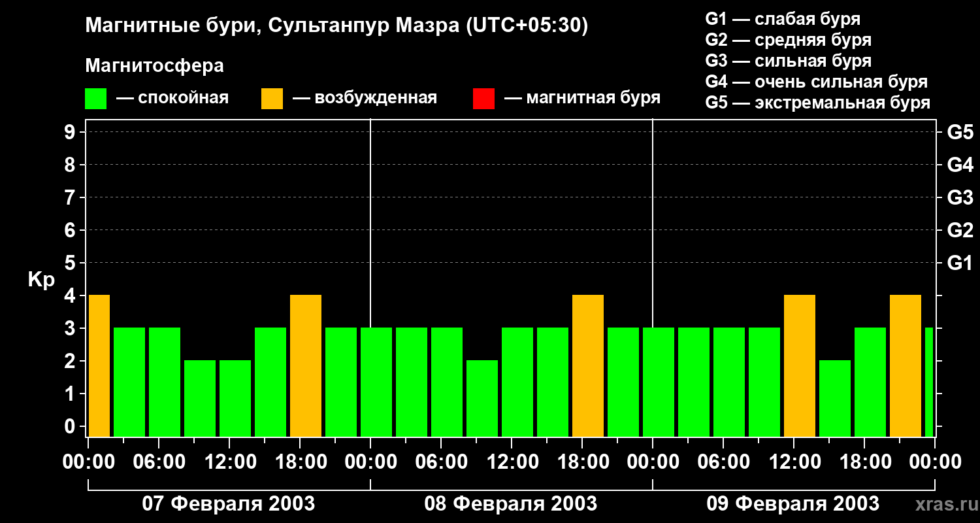The height and width of the screenshot is (523, 980).
Task: Click the G1 label on the right axis
Action: pyautogui.click(x=960, y=263)
